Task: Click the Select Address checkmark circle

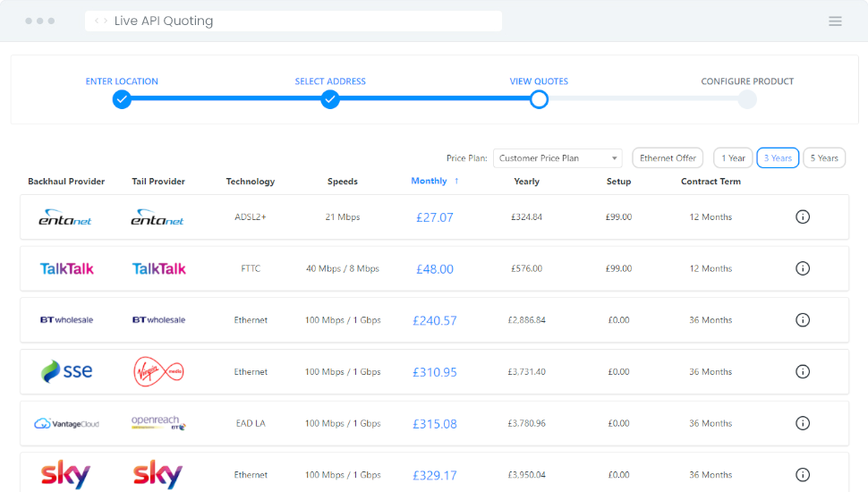Action: (330, 99)
